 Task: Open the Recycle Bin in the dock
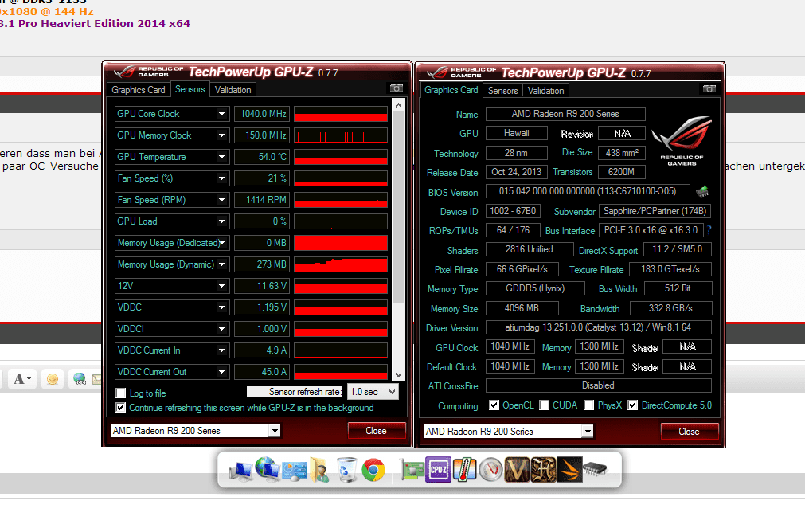point(346,469)
